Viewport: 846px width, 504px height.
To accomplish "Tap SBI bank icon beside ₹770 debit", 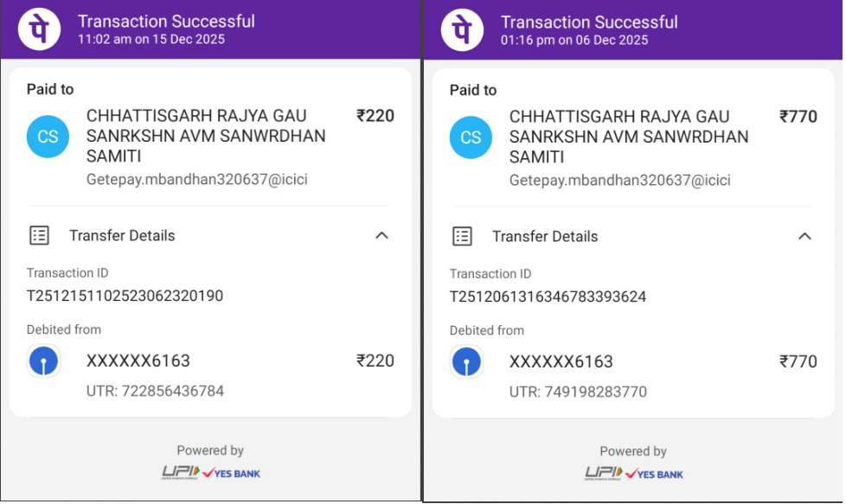I will [x=466, y=362].
